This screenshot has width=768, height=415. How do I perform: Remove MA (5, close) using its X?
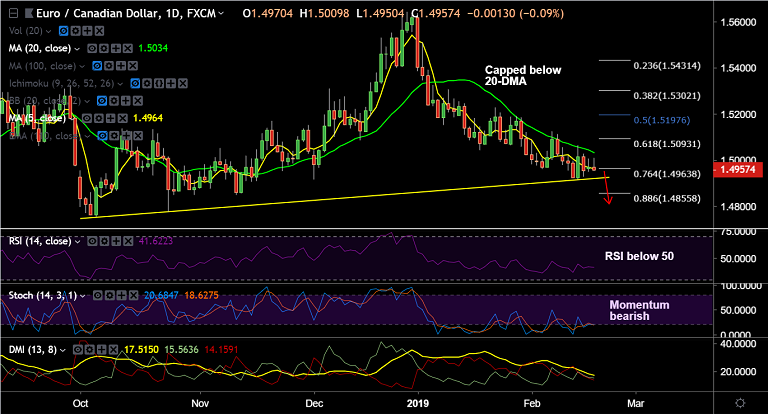122,119
